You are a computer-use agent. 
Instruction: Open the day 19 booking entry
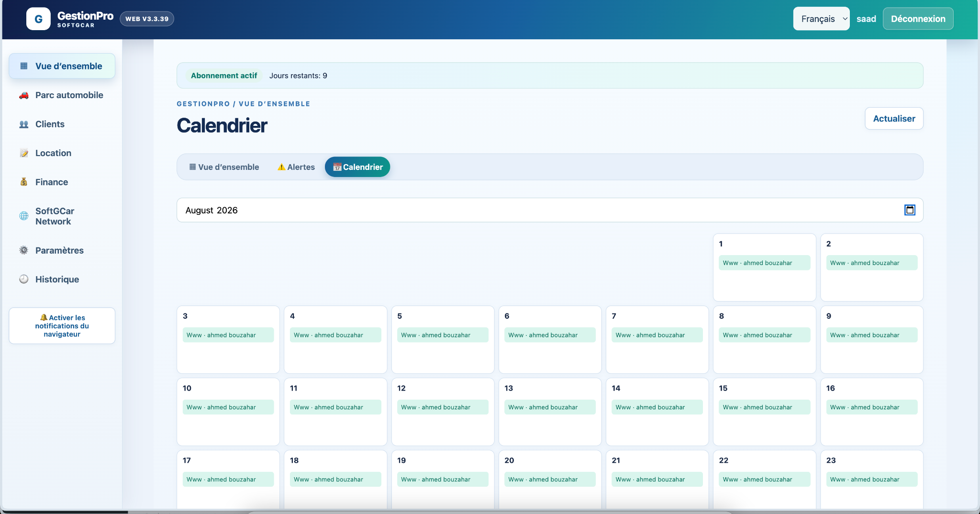[443, 480]
